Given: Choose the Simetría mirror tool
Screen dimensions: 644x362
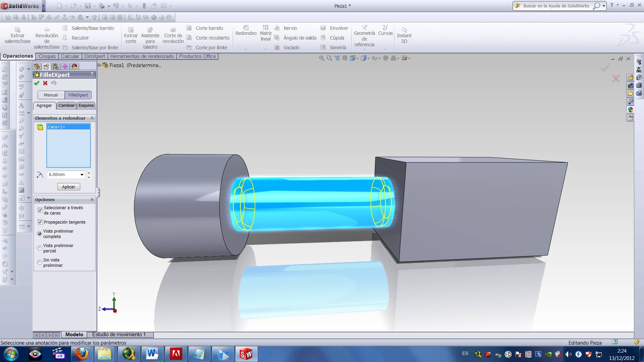Looking at the screenshot, I should (333, 48).
